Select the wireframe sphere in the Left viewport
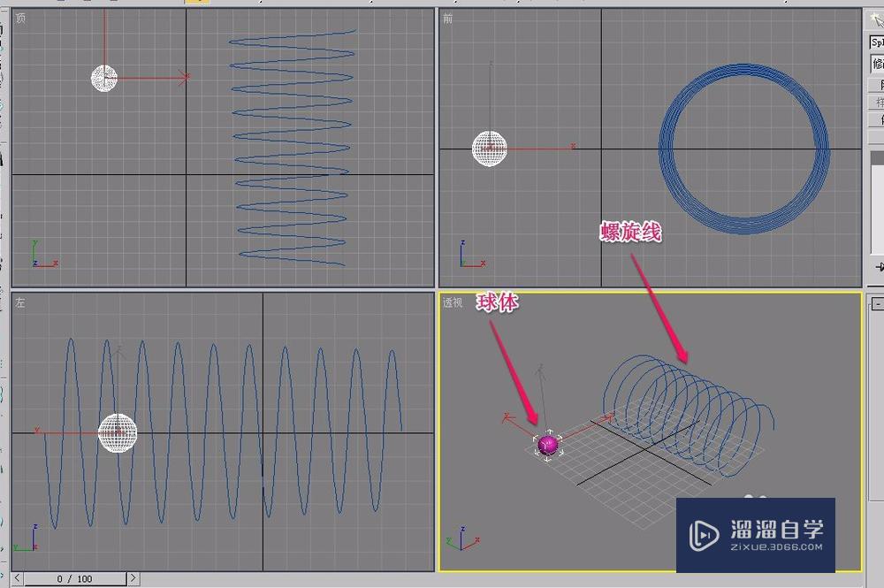 118,432
